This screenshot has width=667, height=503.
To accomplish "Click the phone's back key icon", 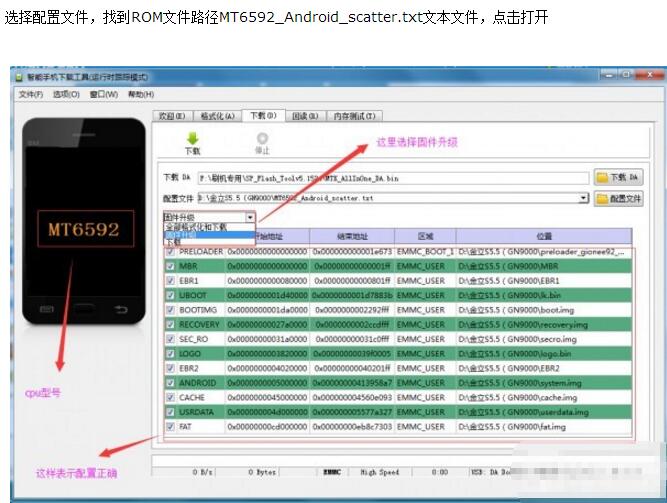I will tap(121, 309).
